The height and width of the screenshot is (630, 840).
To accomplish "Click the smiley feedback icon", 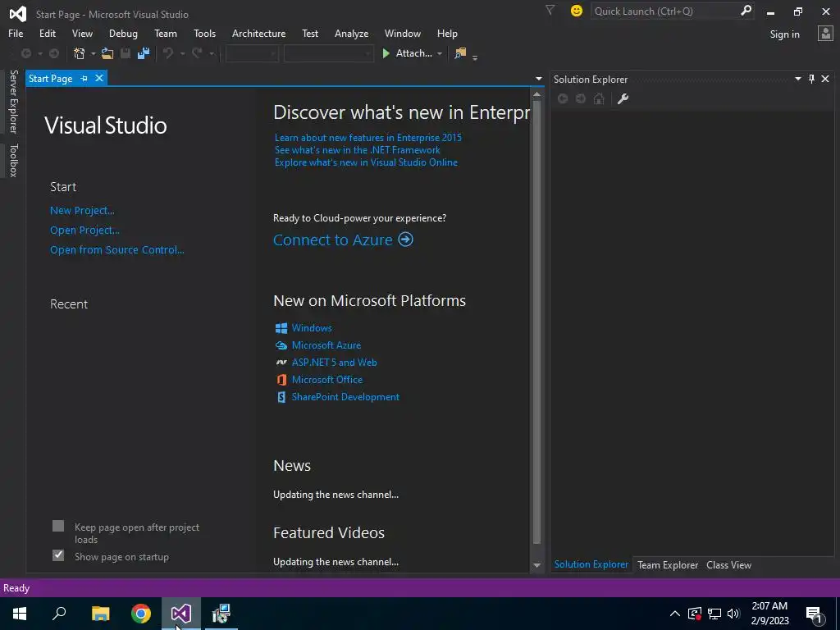I will click(577, 11).
